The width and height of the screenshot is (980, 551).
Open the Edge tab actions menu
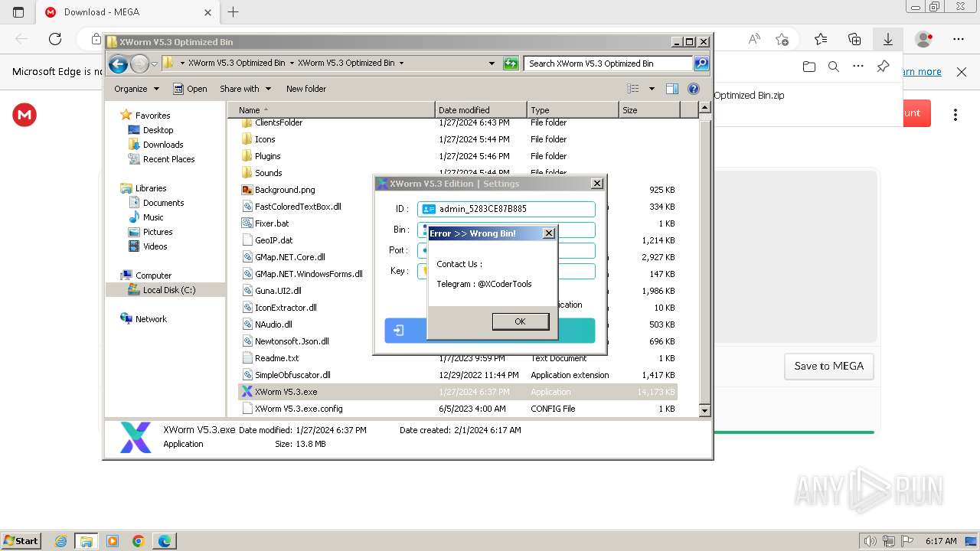[18, 12]
